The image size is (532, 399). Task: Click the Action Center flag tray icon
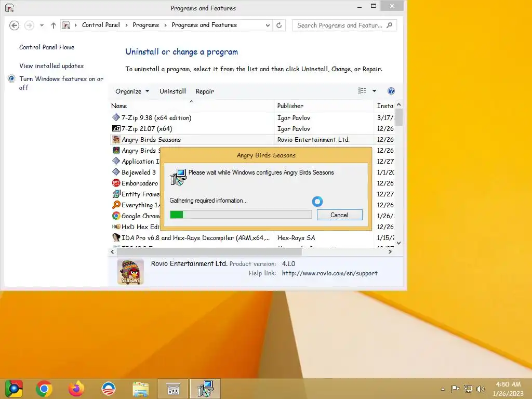[x=455, y=389]
